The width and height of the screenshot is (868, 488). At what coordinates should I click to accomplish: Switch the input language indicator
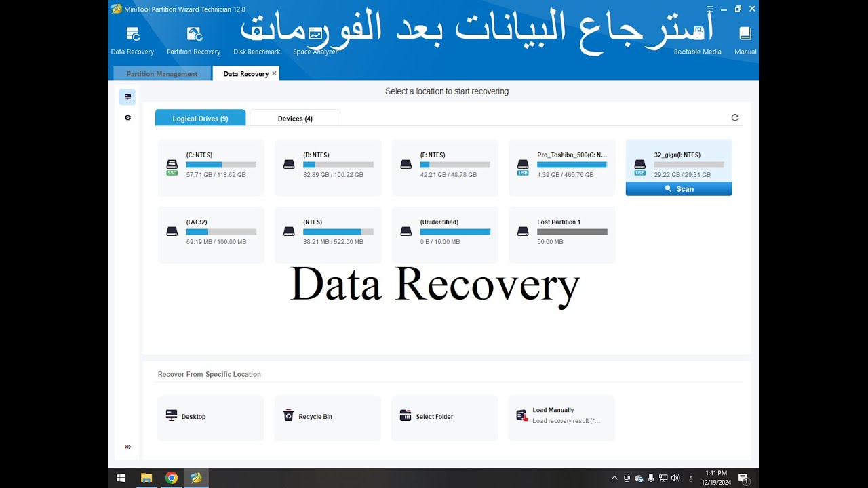coord(690,479)
